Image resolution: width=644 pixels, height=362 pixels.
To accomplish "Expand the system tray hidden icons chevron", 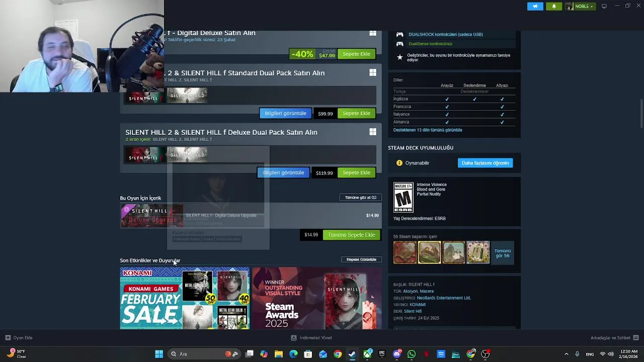I will (566, 354).
